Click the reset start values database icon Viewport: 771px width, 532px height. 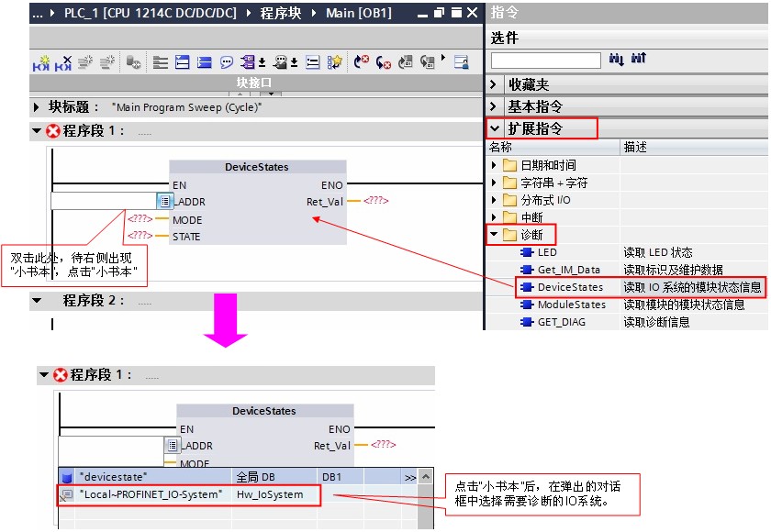tap(133, 62)
